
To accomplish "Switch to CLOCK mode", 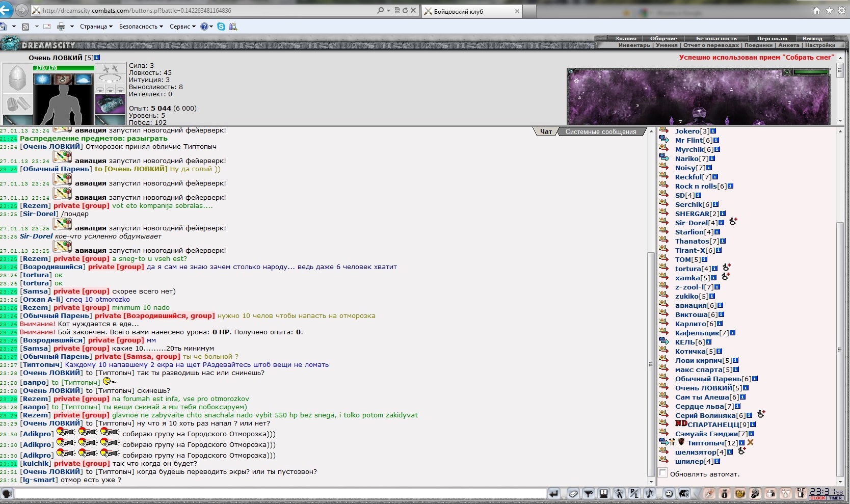I will [817, 498].
